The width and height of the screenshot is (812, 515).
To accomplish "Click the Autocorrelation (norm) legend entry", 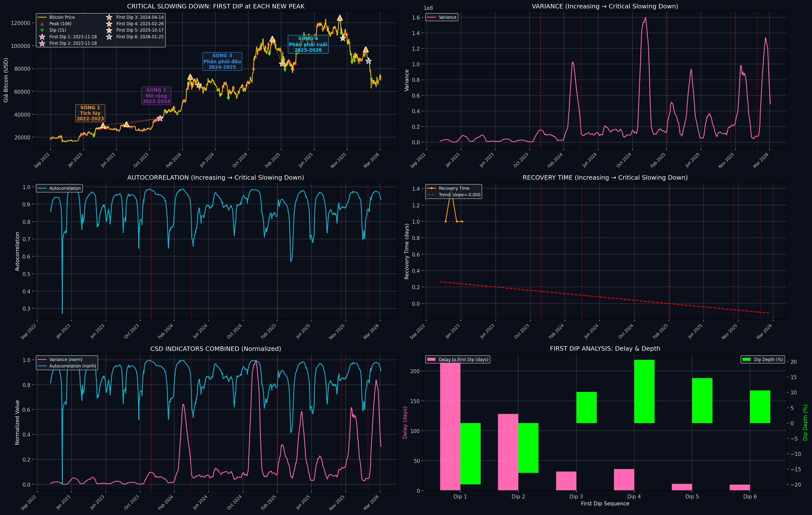I will pos(72,366).
